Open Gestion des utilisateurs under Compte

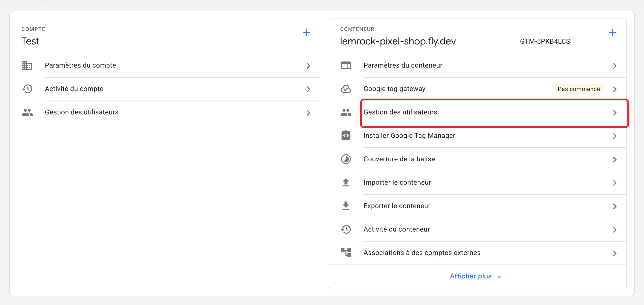click(x=171, y=112)
